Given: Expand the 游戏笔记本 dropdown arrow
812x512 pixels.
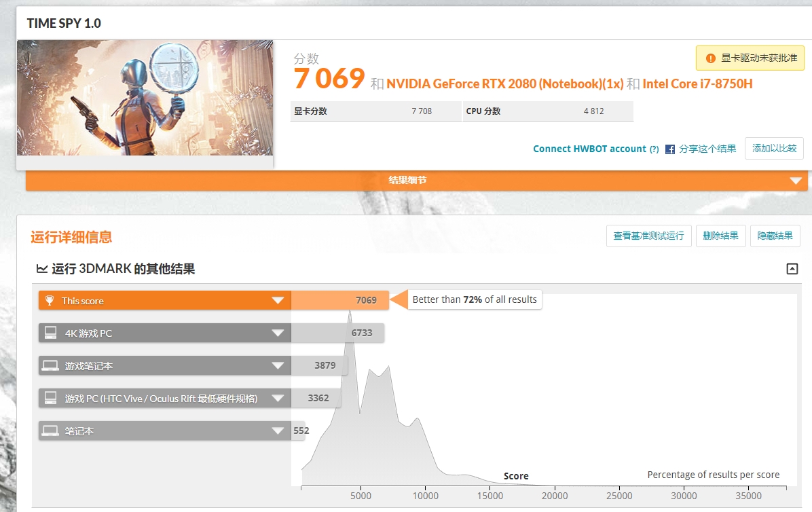Looking at the screenshot, I should (x=278, y=365).
